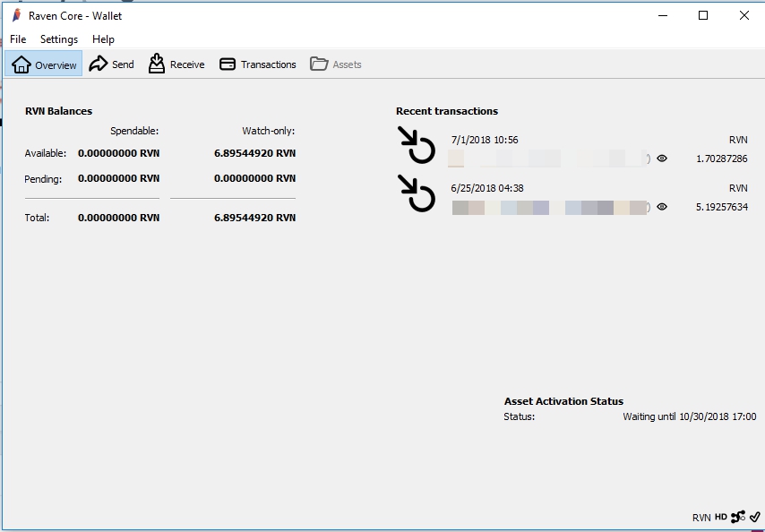This screenshot has width=765, height=532.
Task: Click the blurred address of the 6/25/2018 transaction
Action: (549, 207)
